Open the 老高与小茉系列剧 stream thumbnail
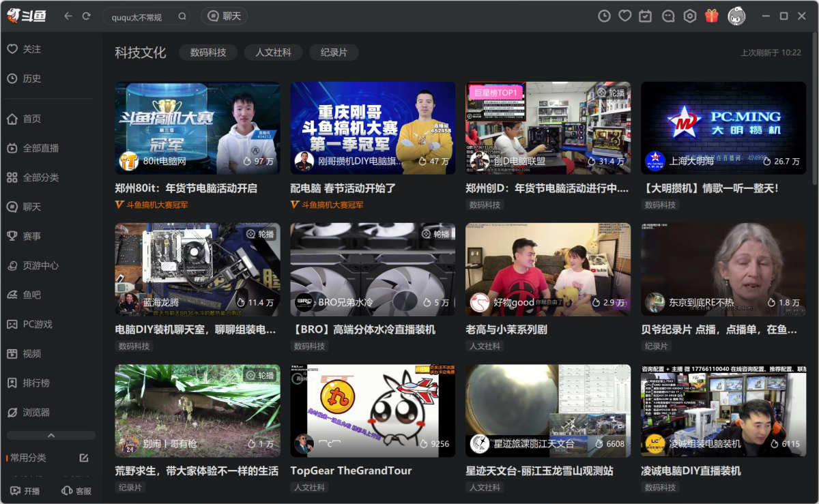 [x=548, y=269]
